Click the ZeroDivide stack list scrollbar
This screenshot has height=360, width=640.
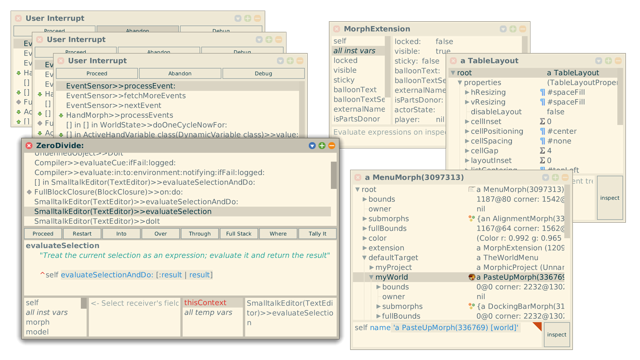(333, 176)
